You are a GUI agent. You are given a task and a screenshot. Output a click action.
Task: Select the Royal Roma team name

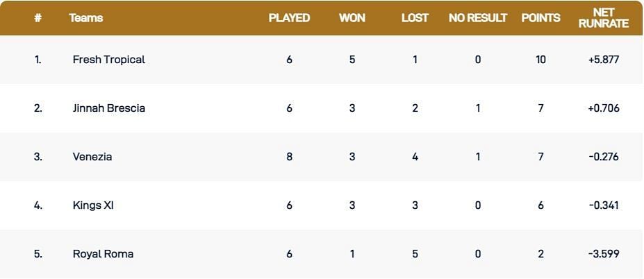tap(103, 254)
